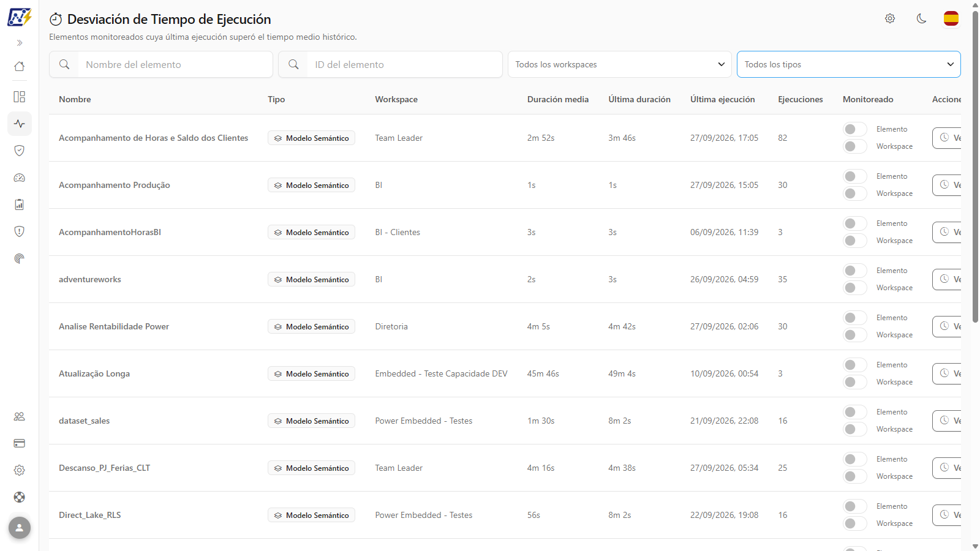Expand the sidebar with double chevron

coord(20,43)
